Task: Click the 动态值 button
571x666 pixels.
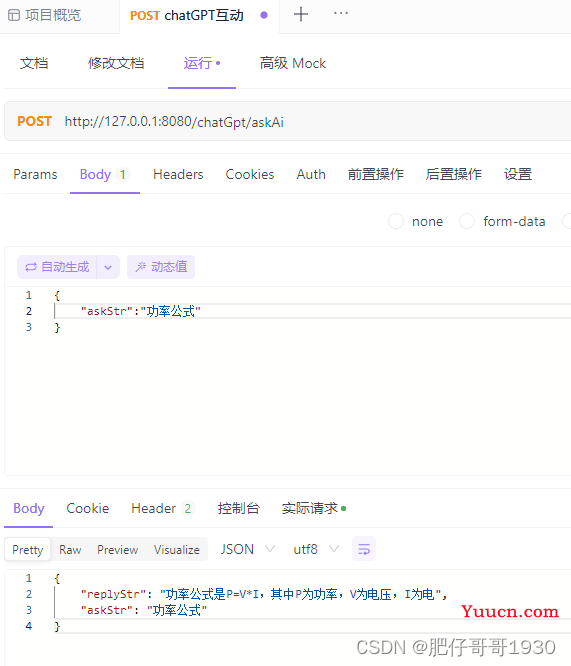Action: click(161, 267)
